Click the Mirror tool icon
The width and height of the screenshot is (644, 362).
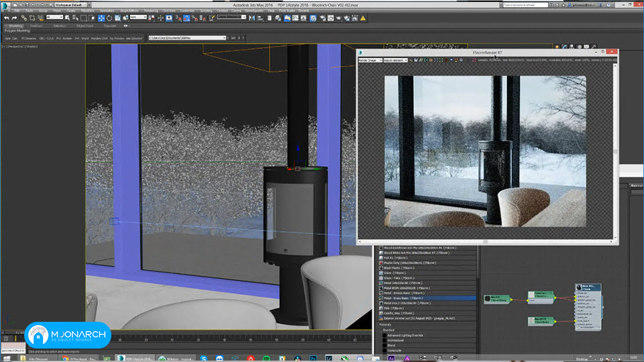coord(252,18)
